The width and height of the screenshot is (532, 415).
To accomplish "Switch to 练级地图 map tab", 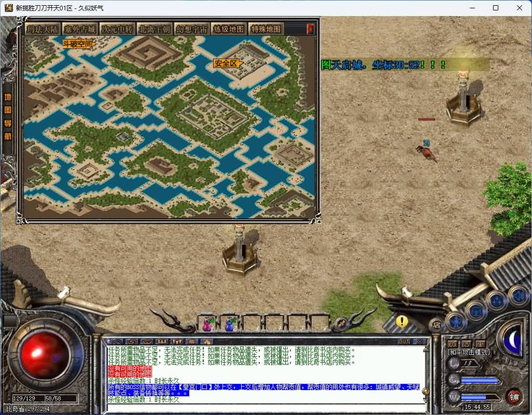I will [229, 29].
